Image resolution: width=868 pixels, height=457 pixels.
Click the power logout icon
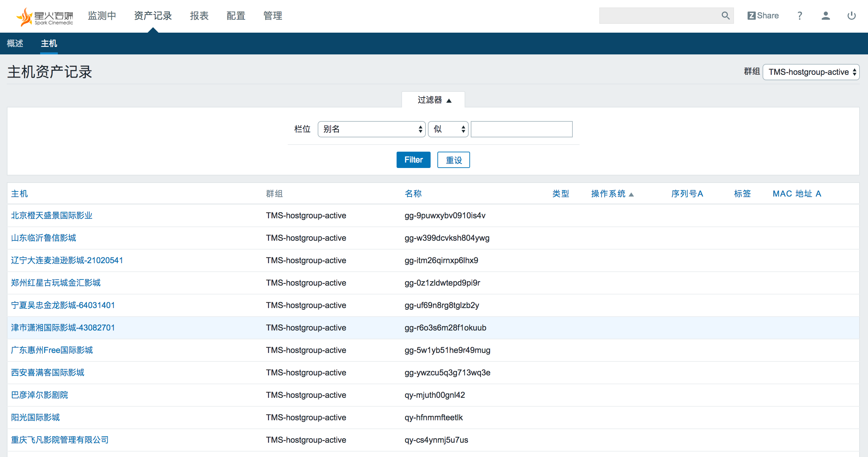(x=851, y=16)
